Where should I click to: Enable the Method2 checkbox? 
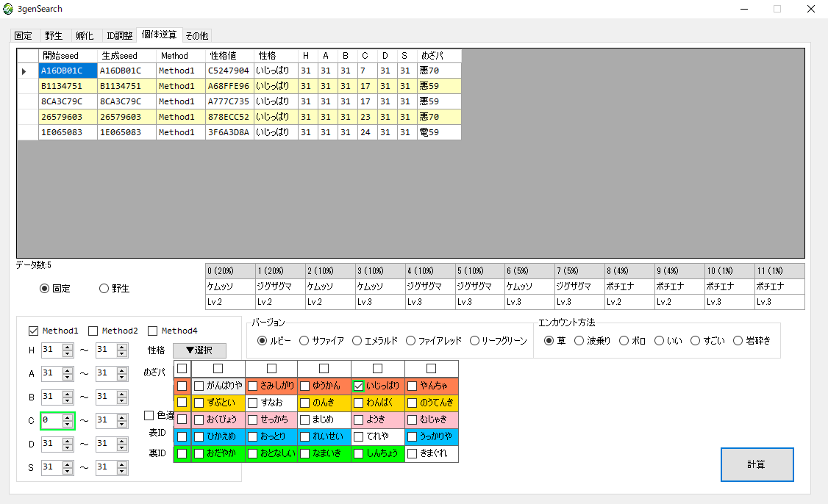tap(113, 331)
